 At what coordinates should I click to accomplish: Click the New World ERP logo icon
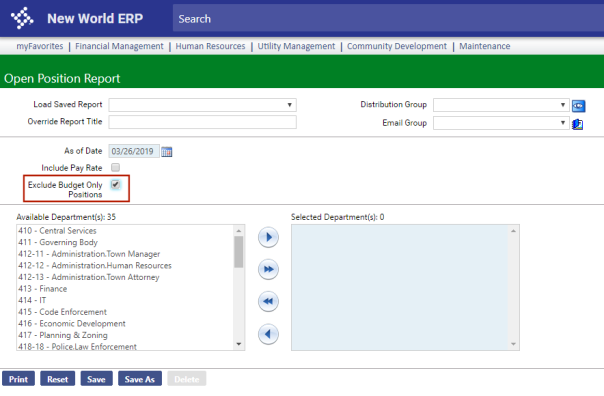[x=22, y=18]
